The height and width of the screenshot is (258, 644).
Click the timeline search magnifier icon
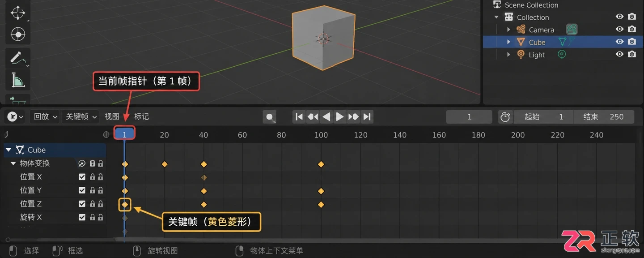coord(270,117)
